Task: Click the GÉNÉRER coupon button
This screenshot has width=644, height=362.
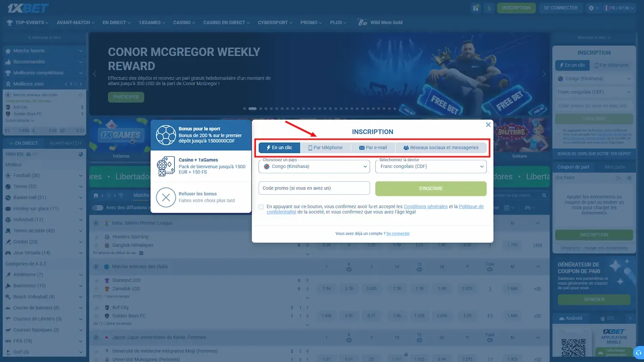Action: 594,299
